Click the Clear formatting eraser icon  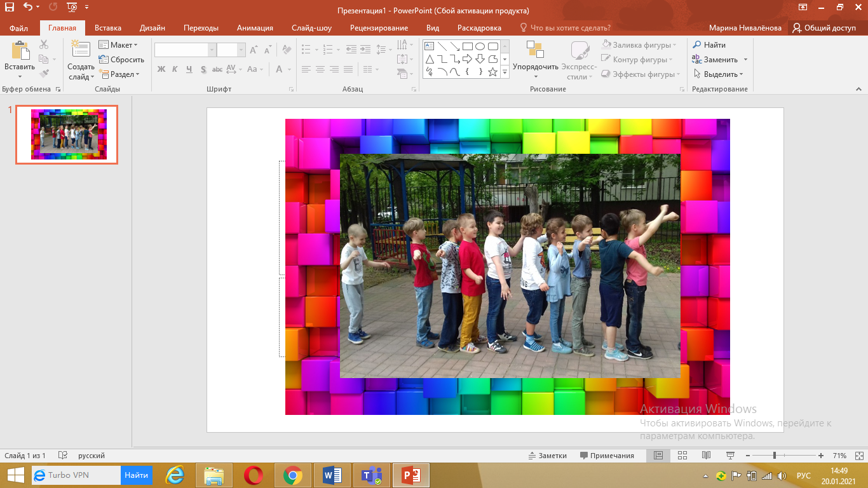[x=287, y=50]
